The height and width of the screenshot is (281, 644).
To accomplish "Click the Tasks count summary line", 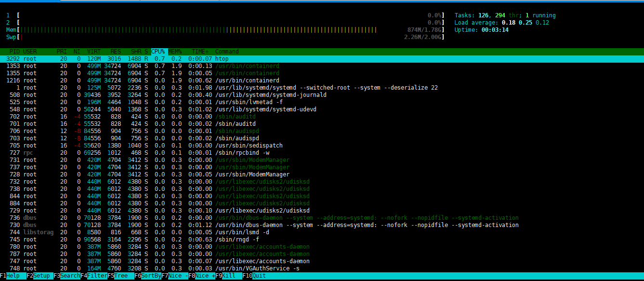I will [x=505, y=15].
